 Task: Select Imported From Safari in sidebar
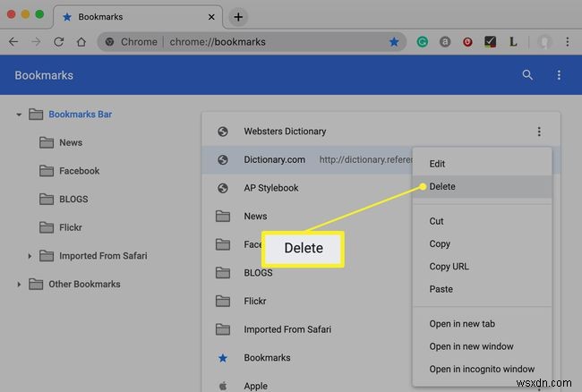click(x=103, y=256)
